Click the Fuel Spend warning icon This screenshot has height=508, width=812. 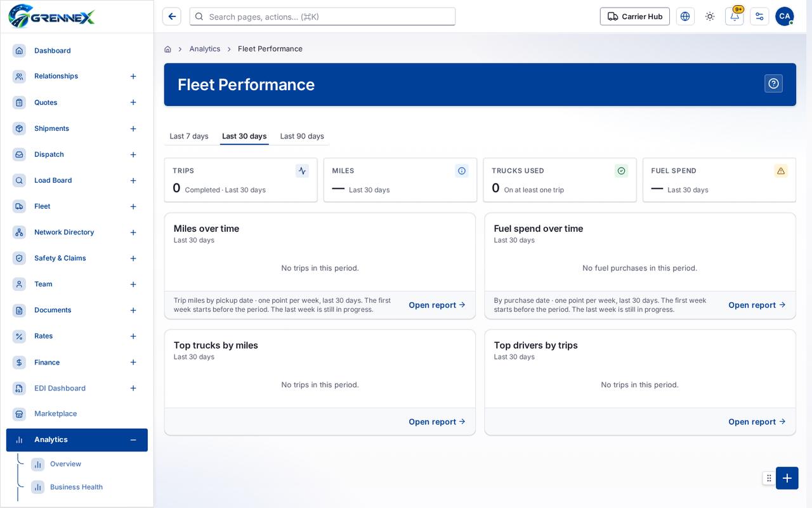pyautogui.click(x=781, y=171)
